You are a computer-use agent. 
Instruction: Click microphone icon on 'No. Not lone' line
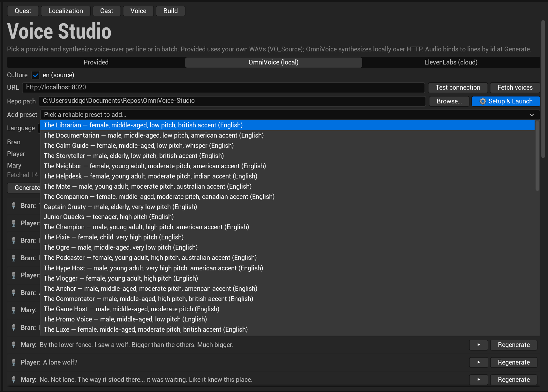click(14, 380)
